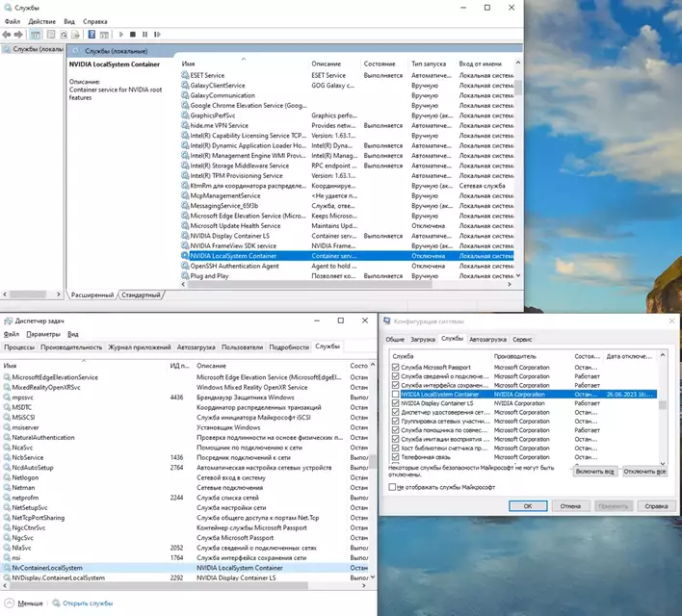Toggle checkbox for Служба Microsoft Passport

pyautogui.click(x=395, y=367)
